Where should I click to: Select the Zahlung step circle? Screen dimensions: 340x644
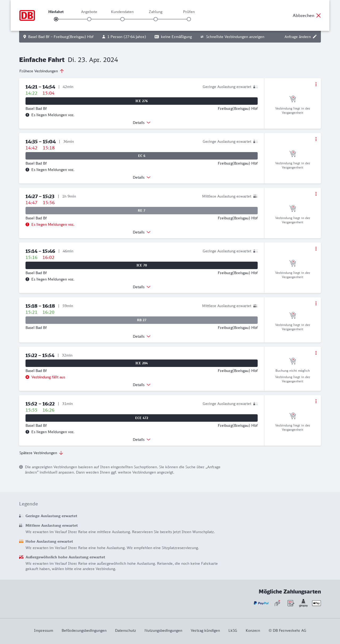[156, 19]
